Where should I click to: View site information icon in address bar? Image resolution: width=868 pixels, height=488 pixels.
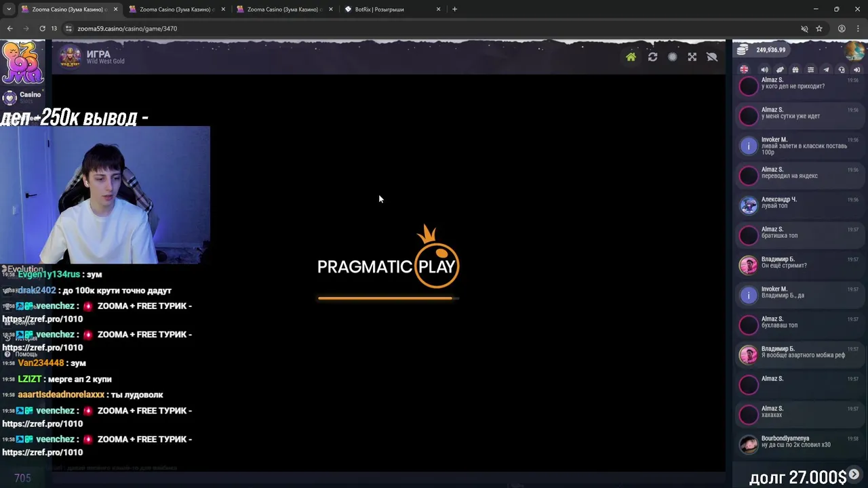coord(68,28)
